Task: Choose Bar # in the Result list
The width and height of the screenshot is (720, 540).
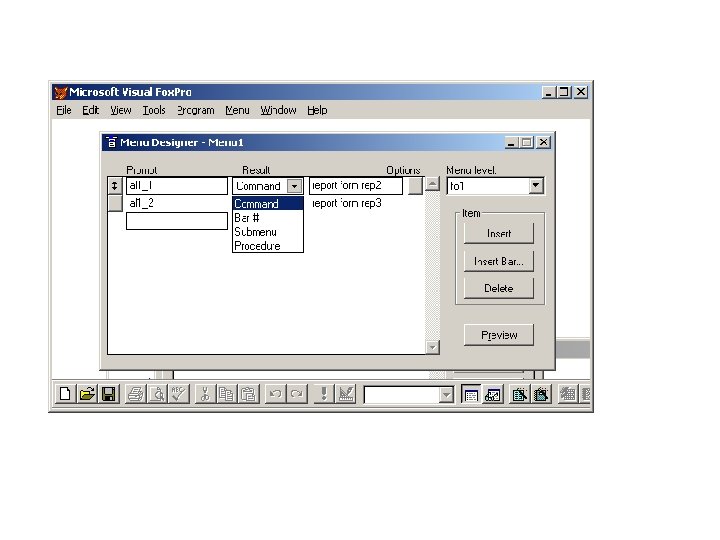Action: (268, 218)
